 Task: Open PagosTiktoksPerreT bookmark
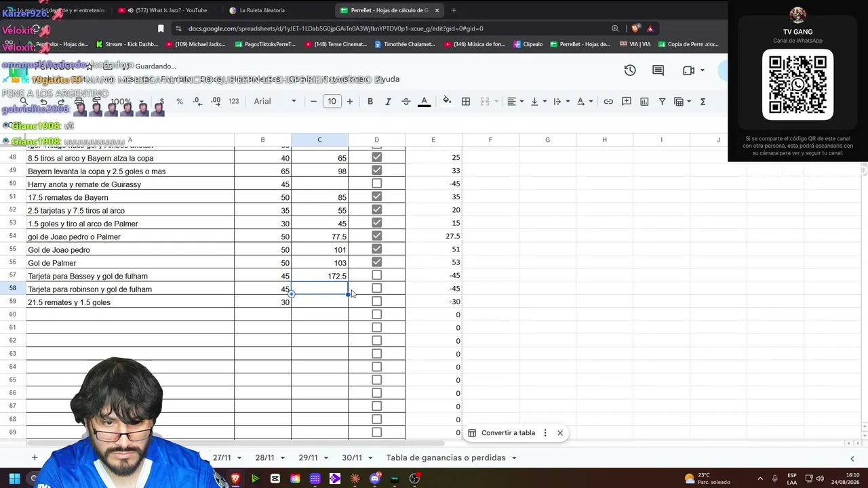(x=265, y=45)
